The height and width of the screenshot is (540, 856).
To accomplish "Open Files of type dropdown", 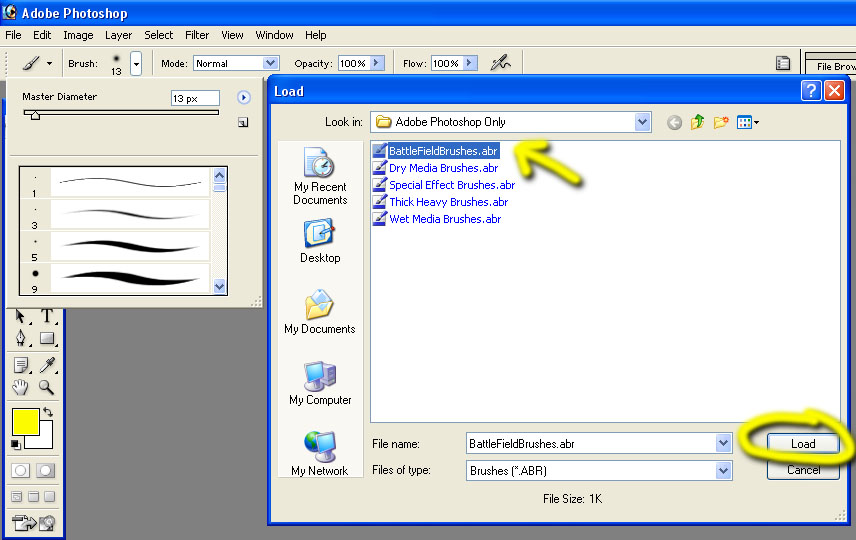I will pyautogui.click(x=723, y=470).
